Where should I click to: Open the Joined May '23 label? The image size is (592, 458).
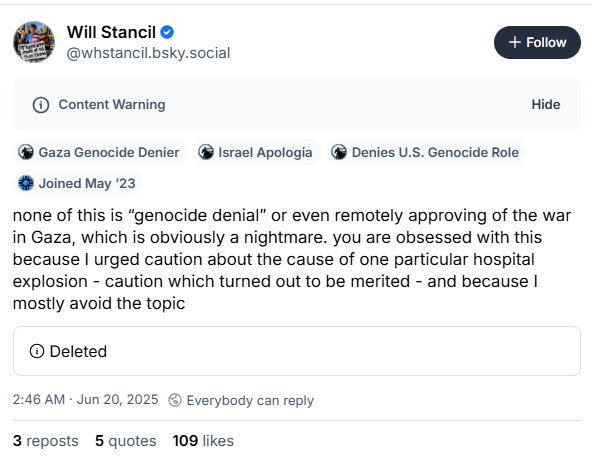click(x=78, y=183)
